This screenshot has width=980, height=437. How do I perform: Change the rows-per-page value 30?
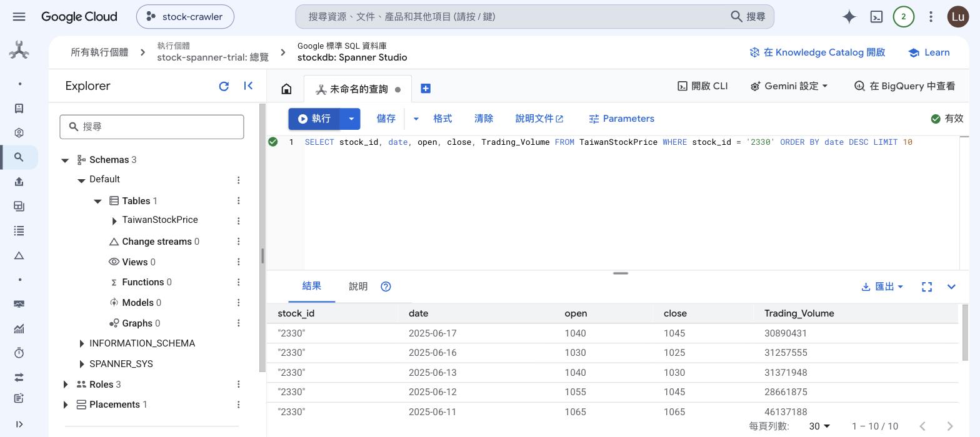819,426
